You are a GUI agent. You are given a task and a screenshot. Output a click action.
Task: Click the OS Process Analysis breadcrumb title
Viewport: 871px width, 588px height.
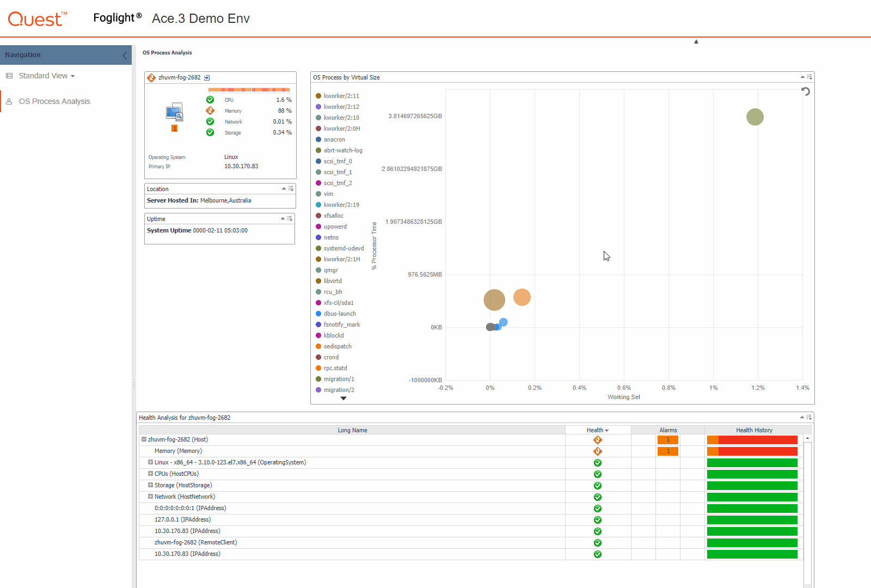click(167, 53)
